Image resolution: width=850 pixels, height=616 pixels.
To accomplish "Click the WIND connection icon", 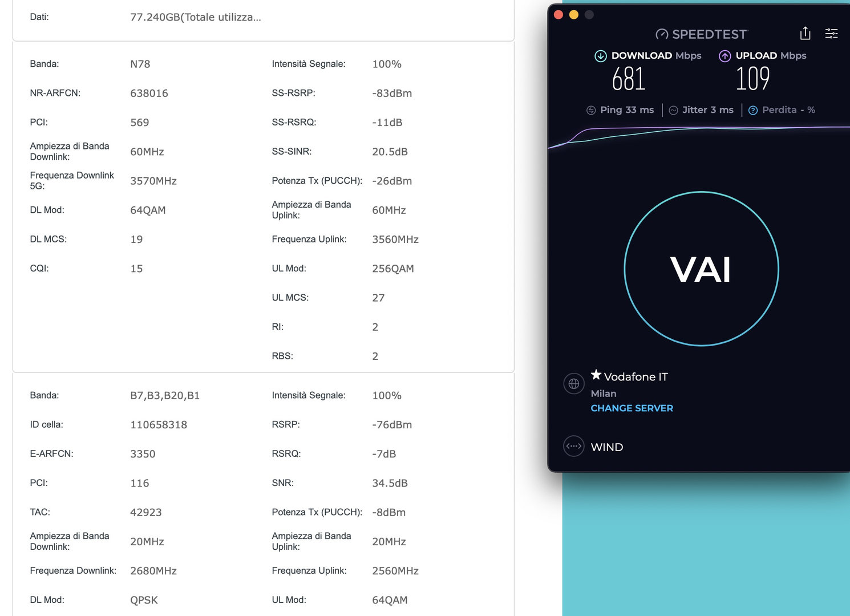I will pyautogui.click(x=574, y=447).
